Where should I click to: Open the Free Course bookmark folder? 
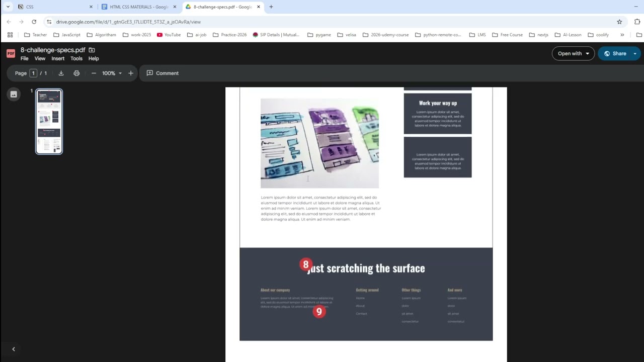tap(507, 35)
